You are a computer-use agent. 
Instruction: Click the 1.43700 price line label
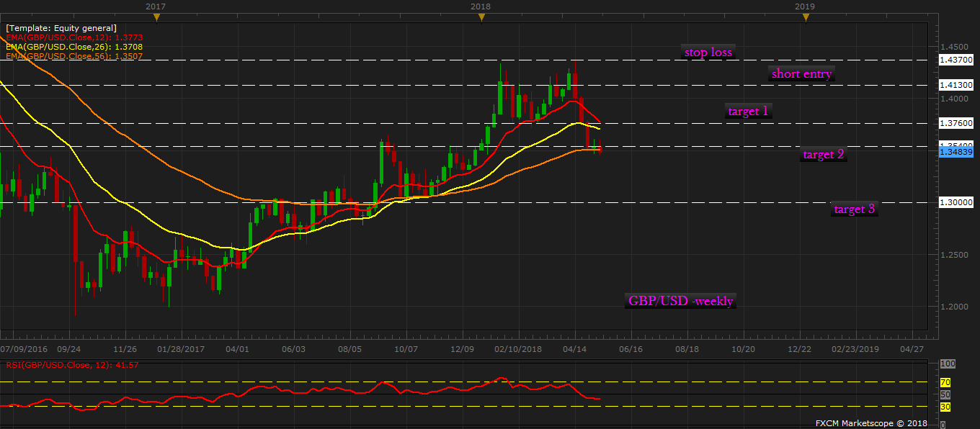click(956, 60)
